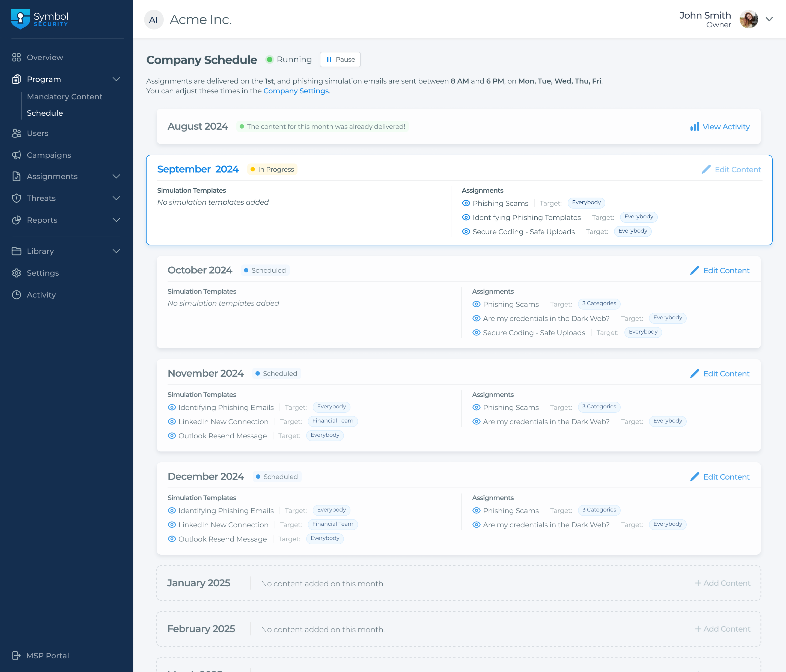
Task: Click the Symbol Security shield logo
Action: point(20,19)
